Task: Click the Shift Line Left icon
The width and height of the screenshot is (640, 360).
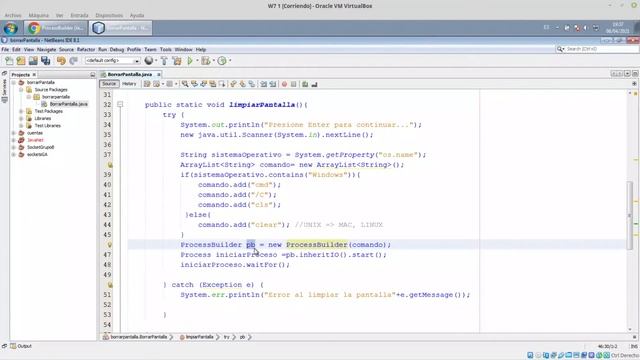Action: 264,84
